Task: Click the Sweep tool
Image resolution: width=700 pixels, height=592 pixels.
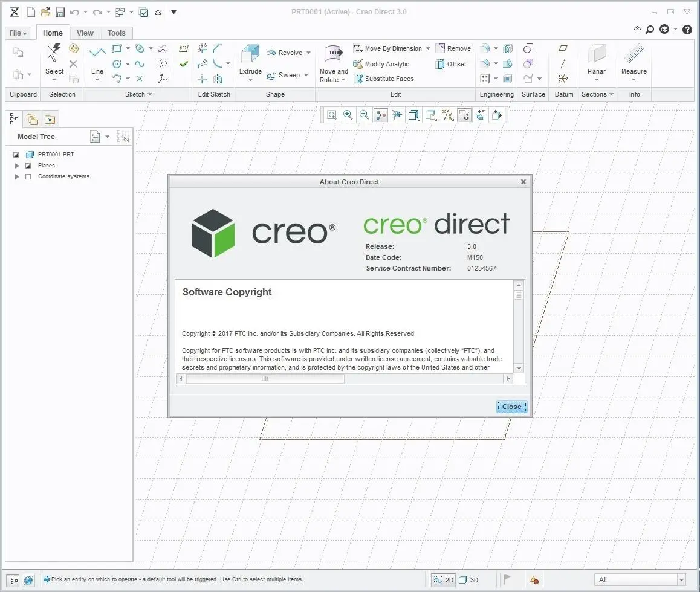Action: pyautogui.click(x=283, y=75)
